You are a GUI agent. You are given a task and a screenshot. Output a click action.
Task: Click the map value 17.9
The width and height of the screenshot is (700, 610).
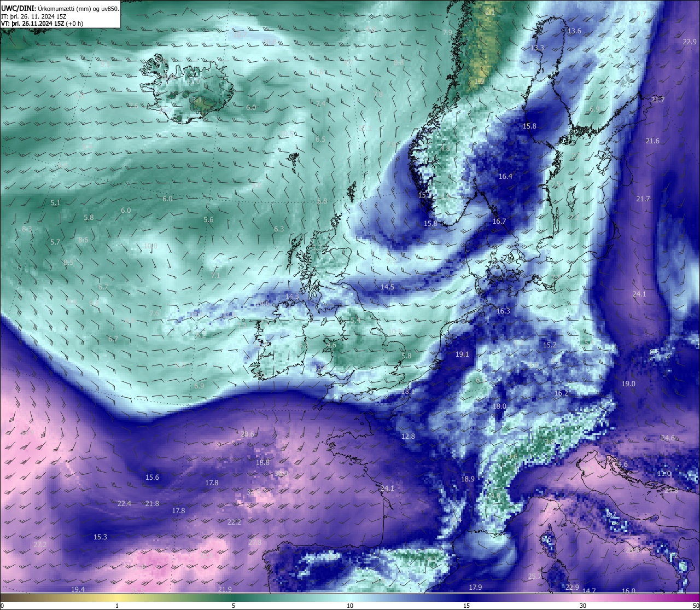click(x=476, y=588)
